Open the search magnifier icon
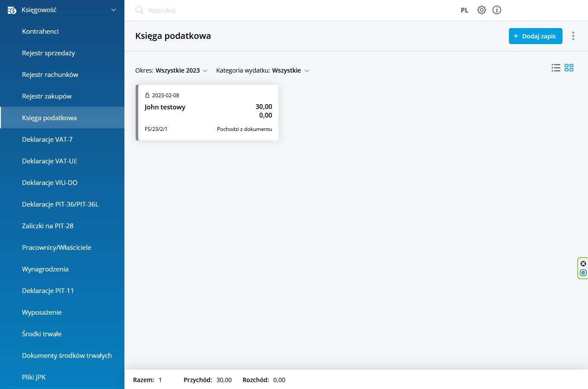Screen dimensions: 588x389 coord(139,10)
